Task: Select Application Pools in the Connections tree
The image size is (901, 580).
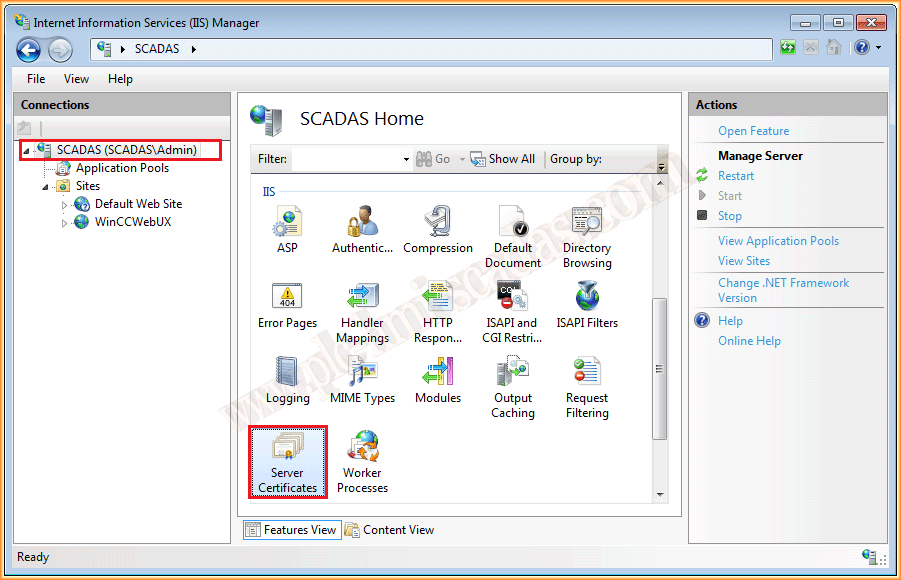Action: click(122, 168)
